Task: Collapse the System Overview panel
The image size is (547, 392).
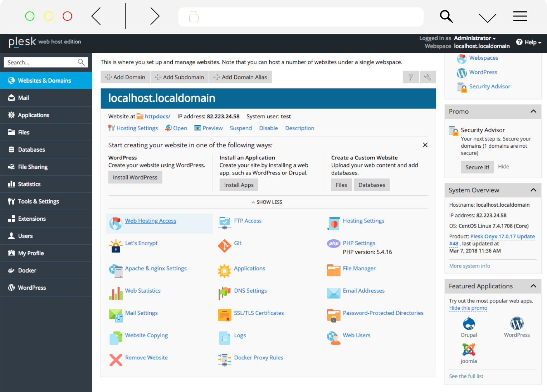Action: tap(533, 190)
